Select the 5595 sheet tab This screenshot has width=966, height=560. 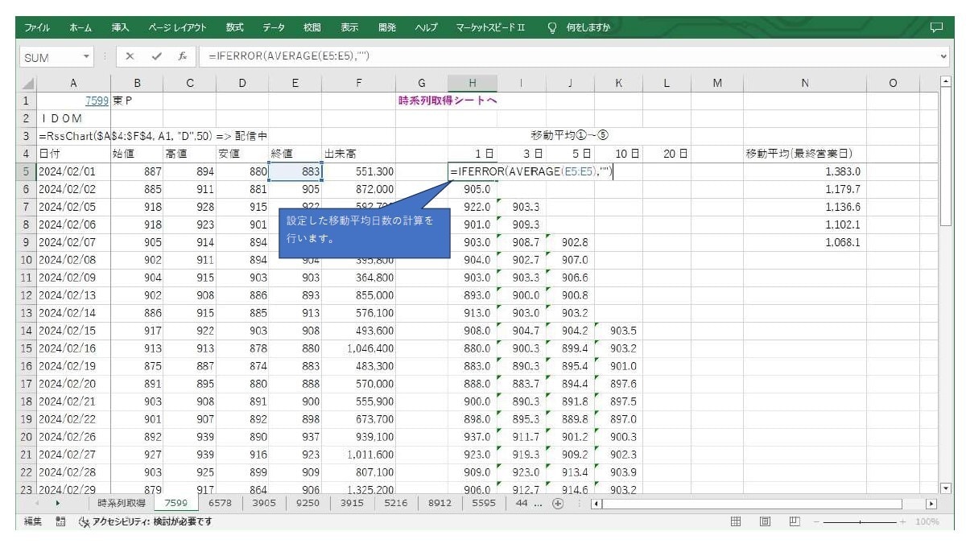[x=484, y=504]
